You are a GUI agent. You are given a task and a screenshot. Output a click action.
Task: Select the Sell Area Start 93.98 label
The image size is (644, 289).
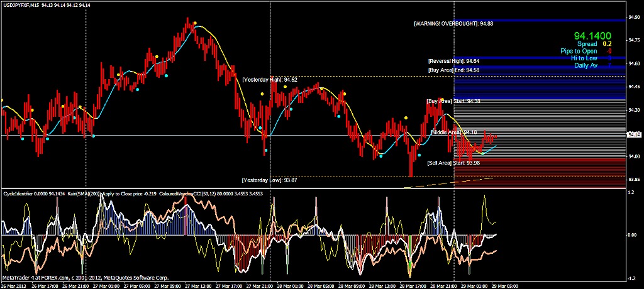pyautogui.click(x=453, y=163)
